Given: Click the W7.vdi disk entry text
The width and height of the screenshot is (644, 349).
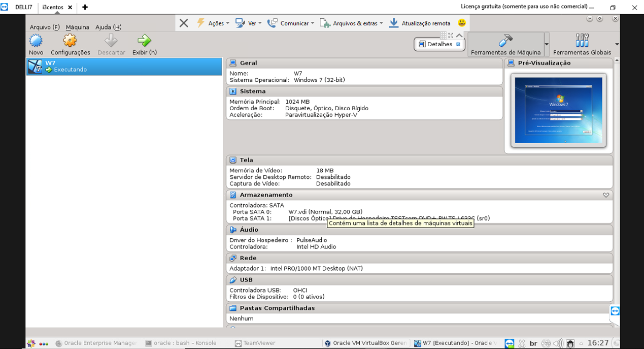Looking at the screenshot, I should (x=325, y=212).
